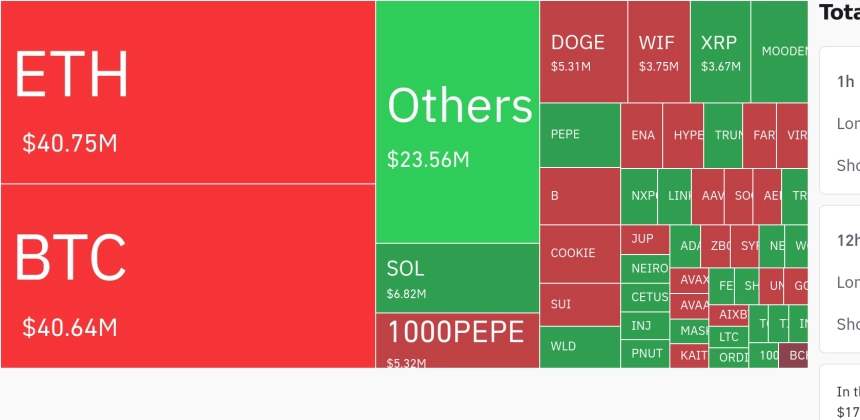860x420 pixels.
Task: Click the LTC tile
Action: click(728, 337)
